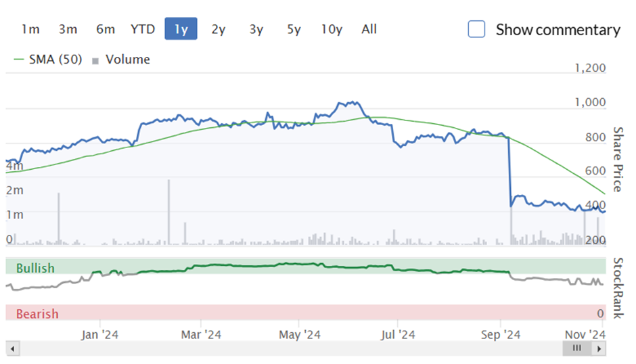Viewport: 636px width, 364px height.
Task: Click the 1m volume axis label
Action: coord(15,214)
